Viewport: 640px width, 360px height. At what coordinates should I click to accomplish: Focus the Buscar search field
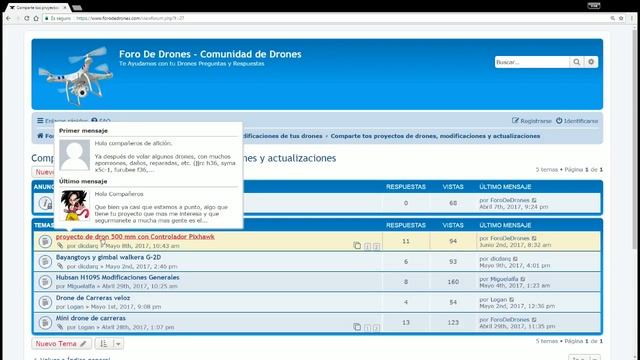tap(532, 62)
